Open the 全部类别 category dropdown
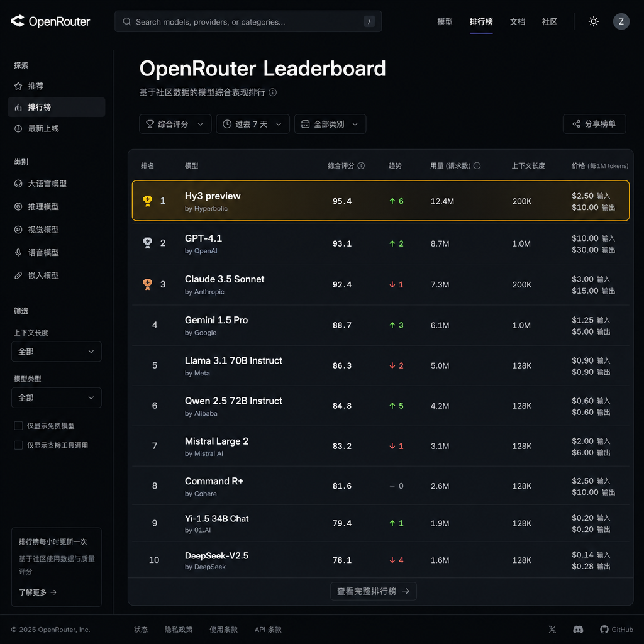The image size is (644, 644). click(x=330, y=124)
